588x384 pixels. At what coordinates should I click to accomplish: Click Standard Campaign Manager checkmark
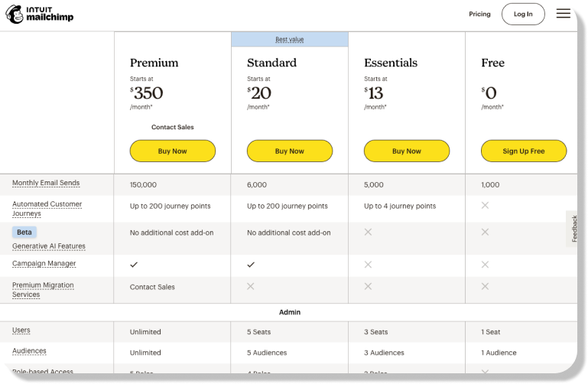(x=251, y=264)
